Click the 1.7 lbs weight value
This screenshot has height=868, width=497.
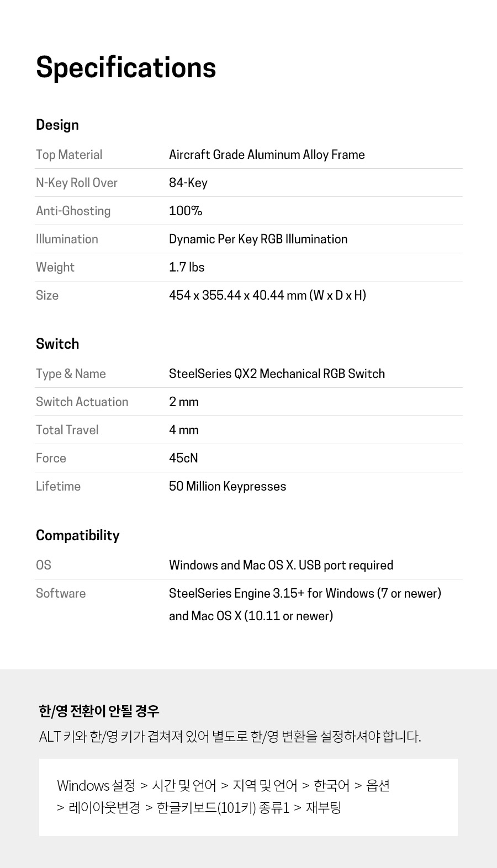(x=187, y=267)
